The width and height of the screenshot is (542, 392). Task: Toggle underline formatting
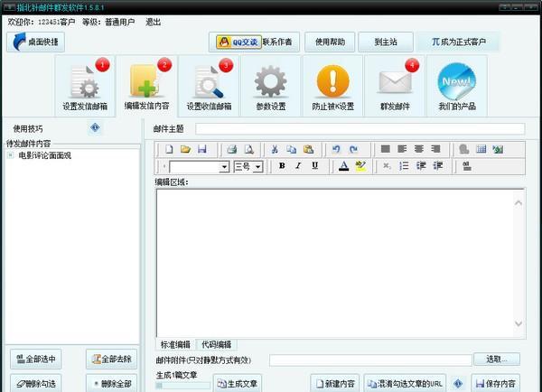click(x=314, y=165)
